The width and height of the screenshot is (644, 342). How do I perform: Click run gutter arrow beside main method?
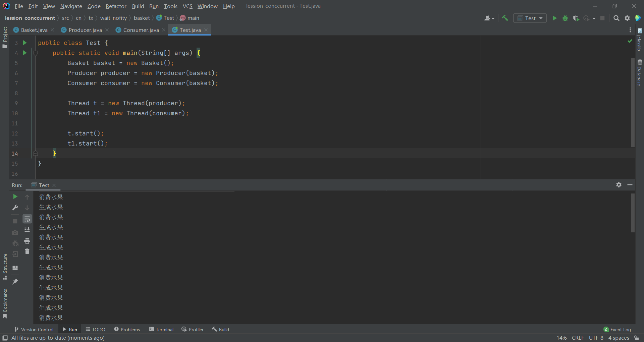coord(24,53)
